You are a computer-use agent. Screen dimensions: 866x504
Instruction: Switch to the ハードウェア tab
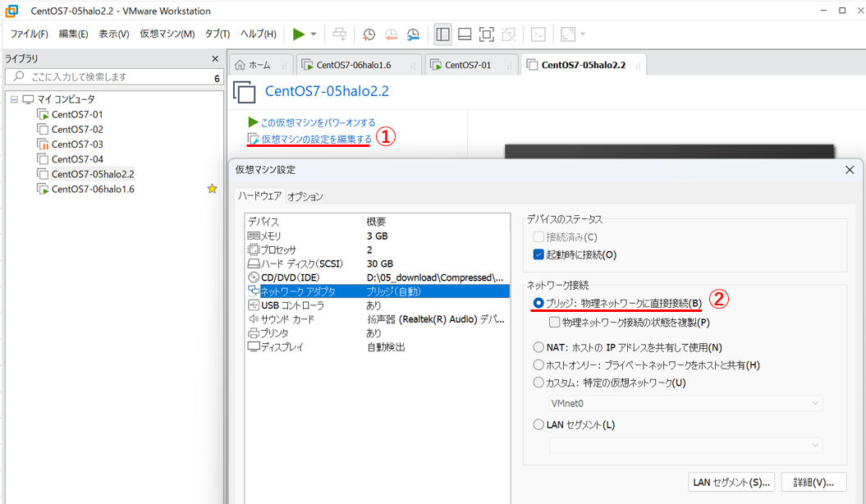pyautogui.click(x=259, y=196)
